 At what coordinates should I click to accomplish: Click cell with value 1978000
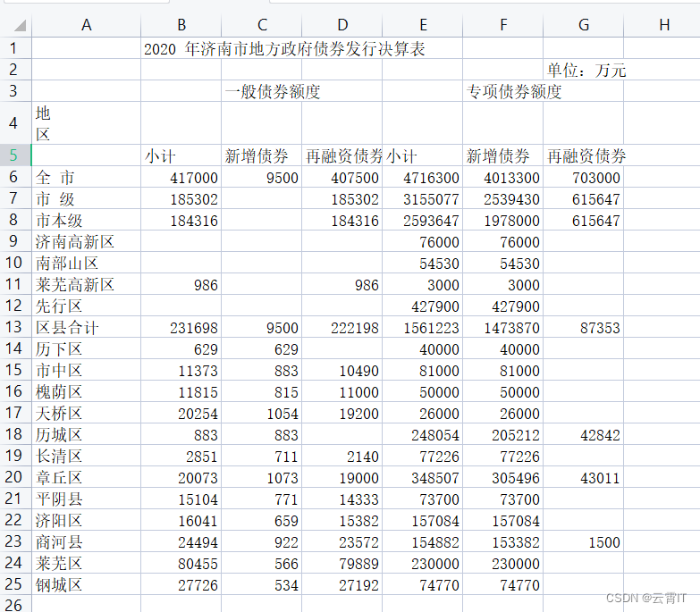tap(502, 220)
